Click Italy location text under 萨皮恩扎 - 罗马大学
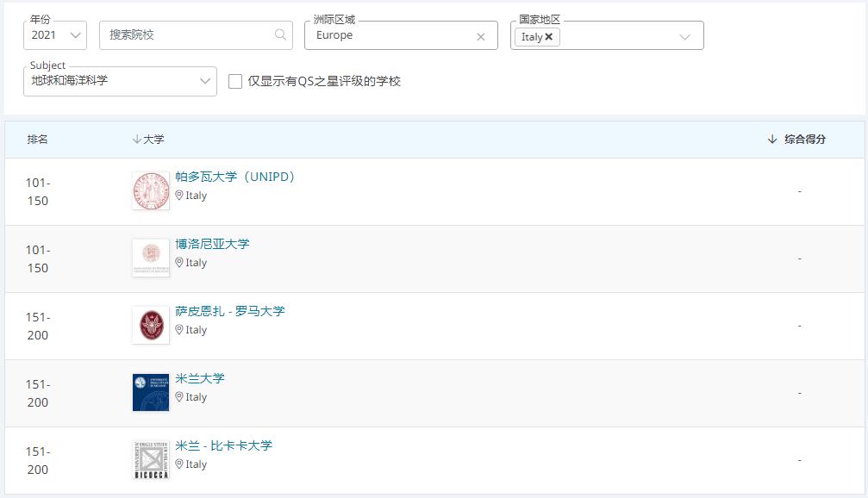 pos(196,330)
